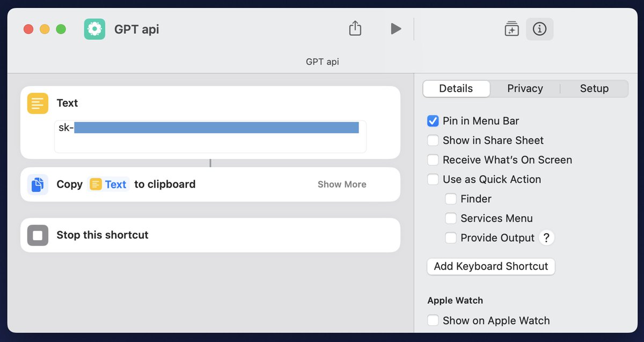This screenshot has height=342, width=644.
Task: Open help for Provide Output
Action: (546, 238)
